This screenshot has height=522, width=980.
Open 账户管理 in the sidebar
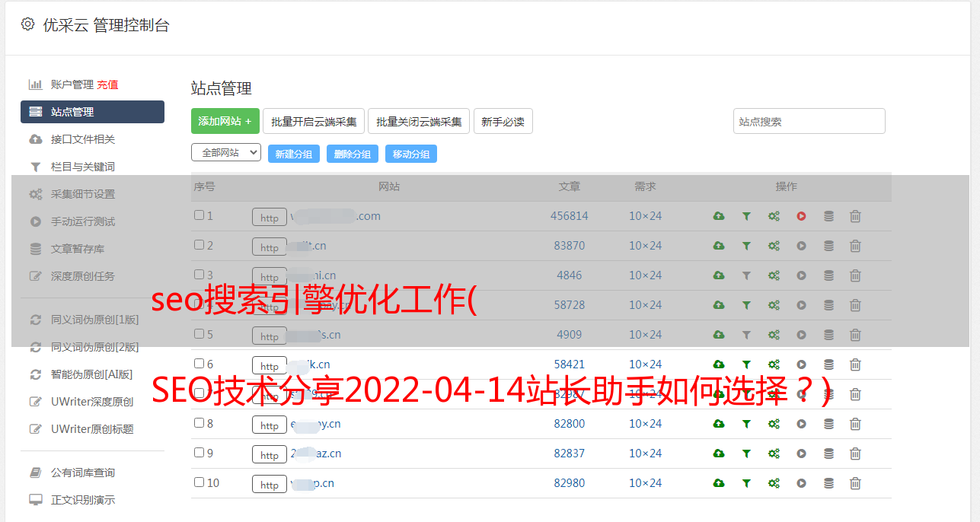pyautogui.click(x=72, y=84)
